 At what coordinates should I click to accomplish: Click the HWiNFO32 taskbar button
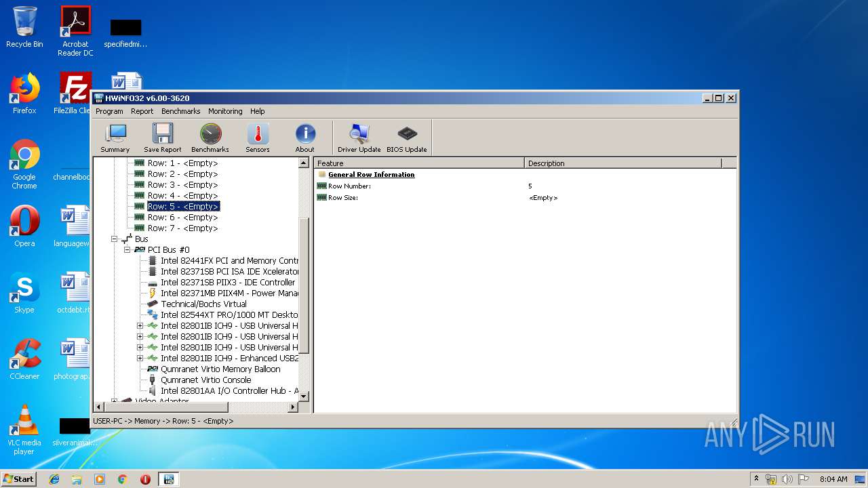pyautogui.click(x=168, y=479)
